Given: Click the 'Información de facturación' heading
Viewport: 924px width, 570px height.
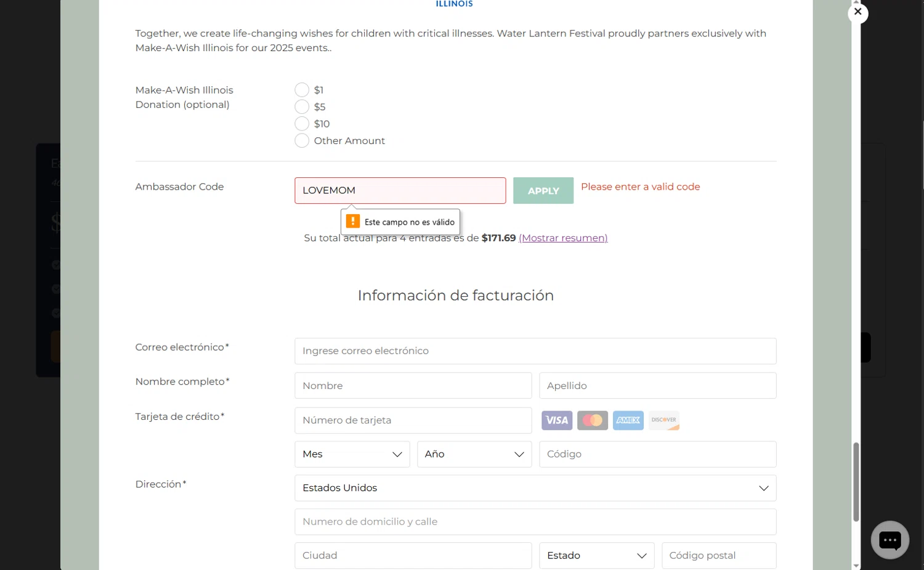Looking at the screenshot, I should 456,295.
